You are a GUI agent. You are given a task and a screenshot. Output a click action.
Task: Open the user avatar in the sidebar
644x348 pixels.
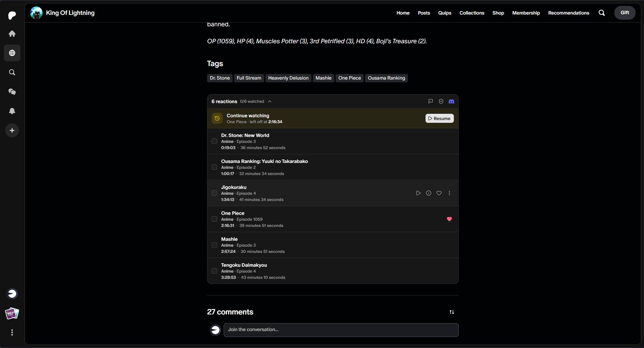[12, 294]
